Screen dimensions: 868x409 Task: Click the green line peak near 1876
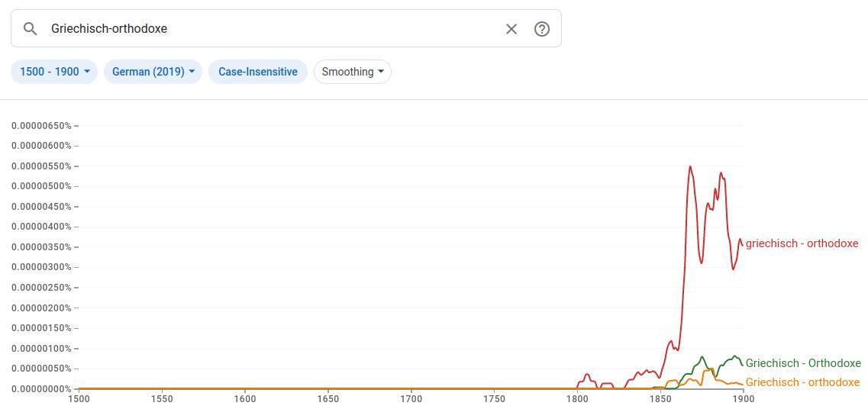point(702,357)
